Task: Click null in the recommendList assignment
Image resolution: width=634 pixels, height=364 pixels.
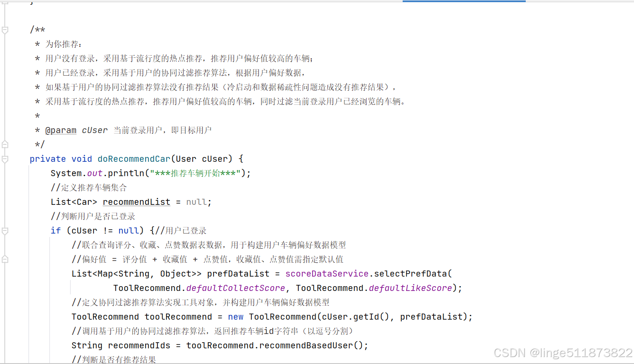Action: click(197, 202)
